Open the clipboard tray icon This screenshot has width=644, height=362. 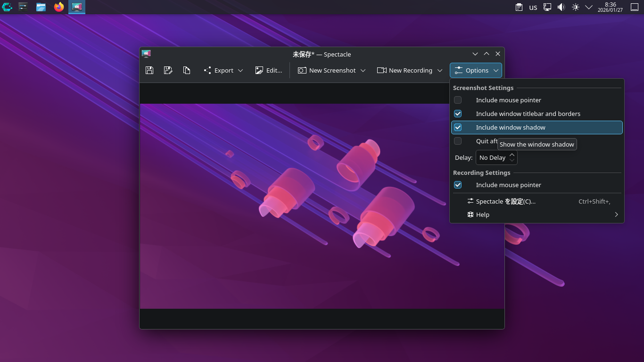[519, 7]
